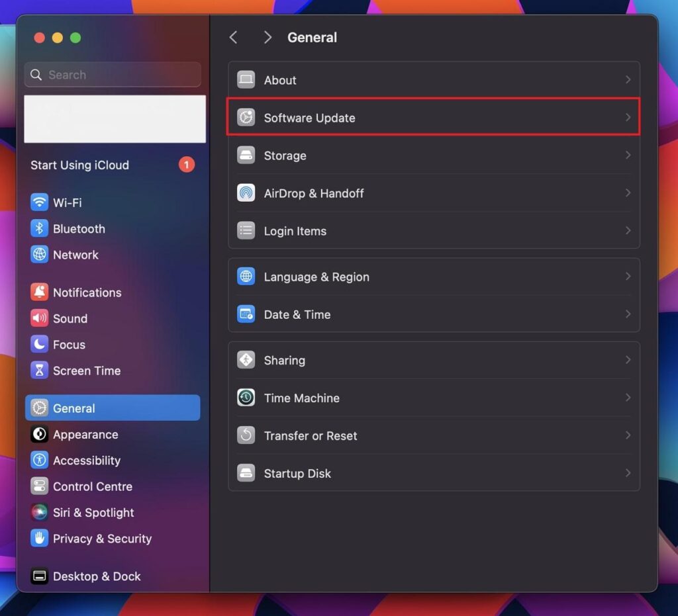
Task: Open Accessibility label in sidebar
Action: pyautogui.click(x=87, y=461)
